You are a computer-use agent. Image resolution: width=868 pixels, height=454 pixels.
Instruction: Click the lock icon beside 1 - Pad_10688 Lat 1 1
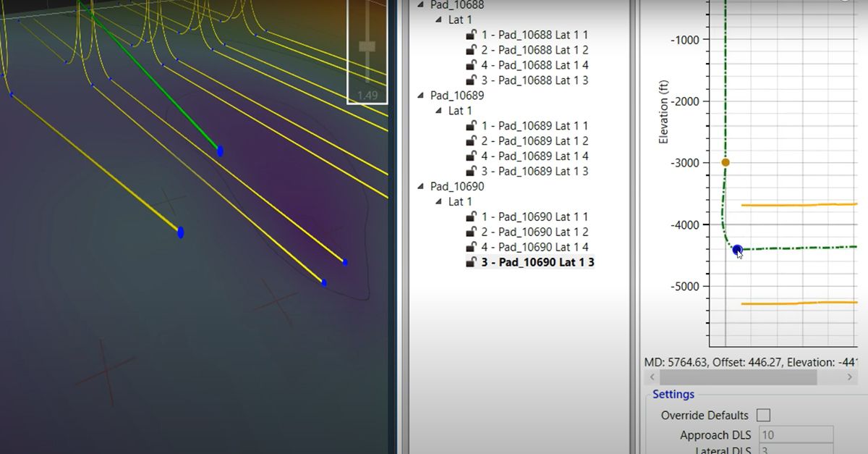tap(469, 34)
